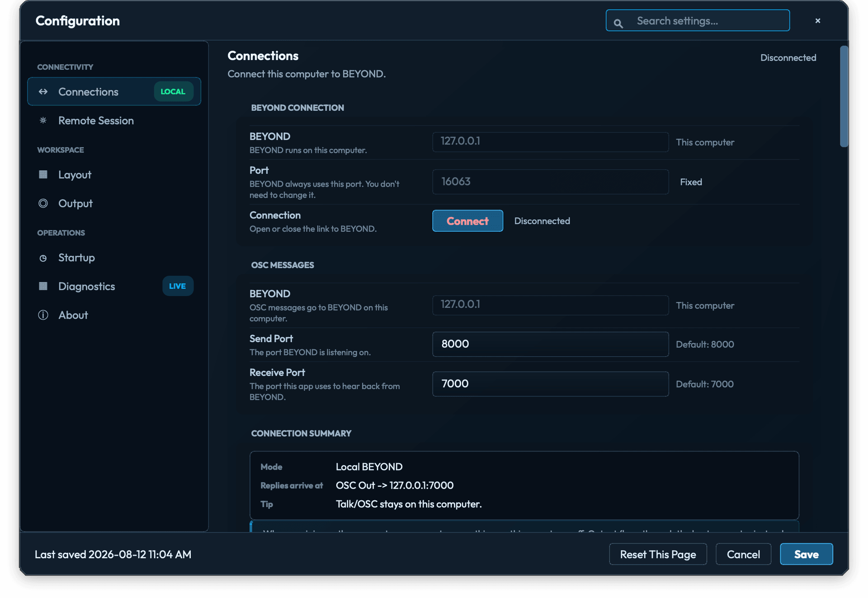Click the Connections arrows icon in sidebar
This screenshot has width=868, height=598.
coord(43,92)
